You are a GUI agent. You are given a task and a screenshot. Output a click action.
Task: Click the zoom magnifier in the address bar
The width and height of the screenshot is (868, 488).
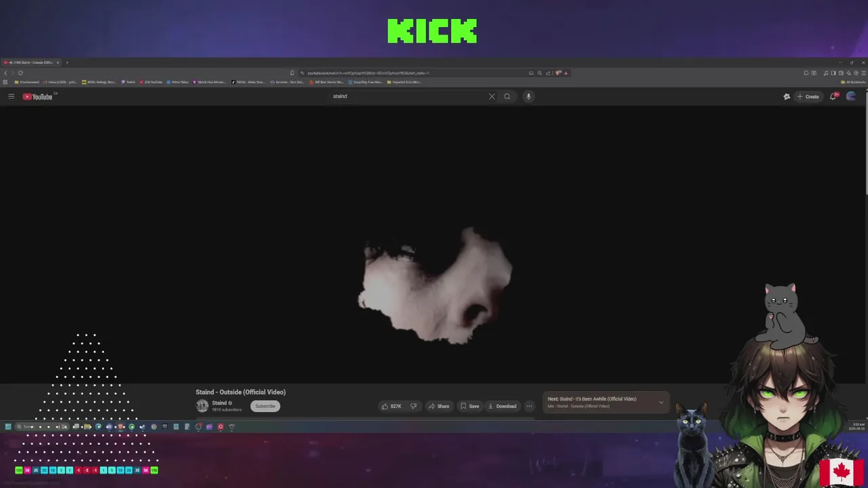540,73
